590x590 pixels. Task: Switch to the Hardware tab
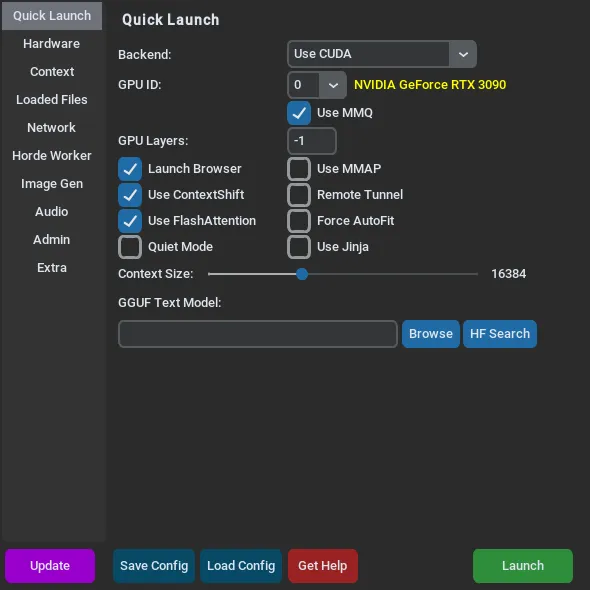click(x=52, y=44)
